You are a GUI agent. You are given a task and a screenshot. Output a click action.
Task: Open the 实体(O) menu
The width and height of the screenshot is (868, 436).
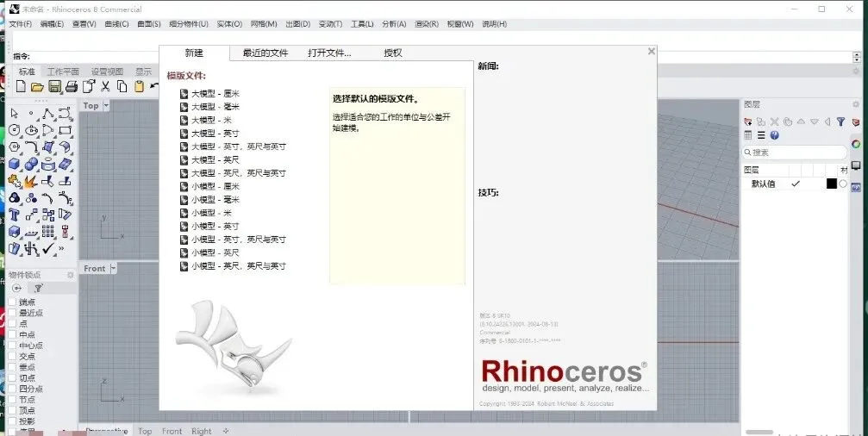point(229,24)
